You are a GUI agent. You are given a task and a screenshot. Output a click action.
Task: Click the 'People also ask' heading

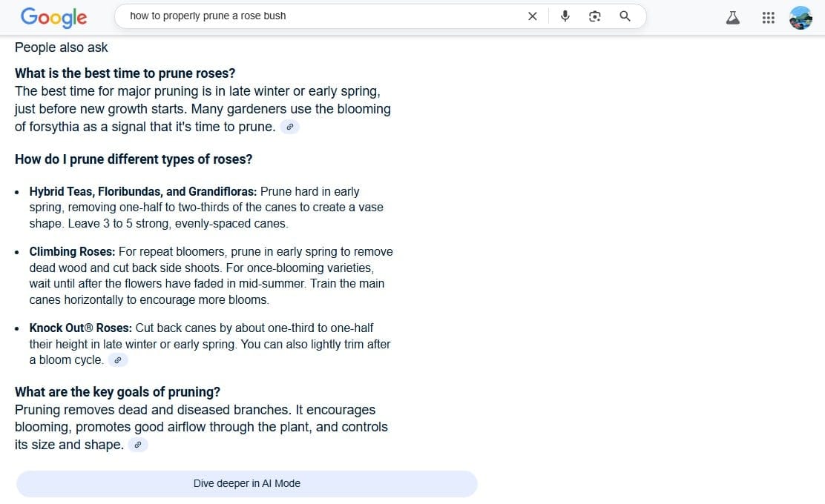(62, 47)
